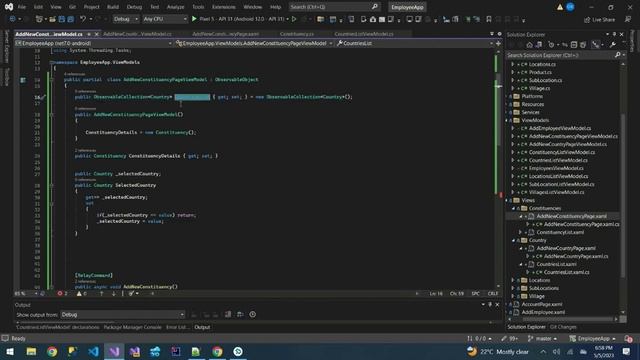Select AddNewCountryPageViewModel.cs in Solution Explorer
The width and height of the screenshot is (640, 360).
click(x=567, y=144)
